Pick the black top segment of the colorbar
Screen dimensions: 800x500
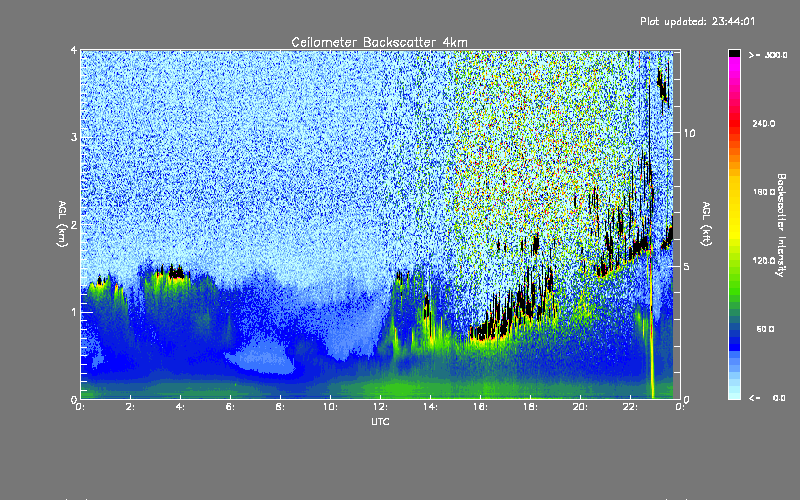pos(734,53)
